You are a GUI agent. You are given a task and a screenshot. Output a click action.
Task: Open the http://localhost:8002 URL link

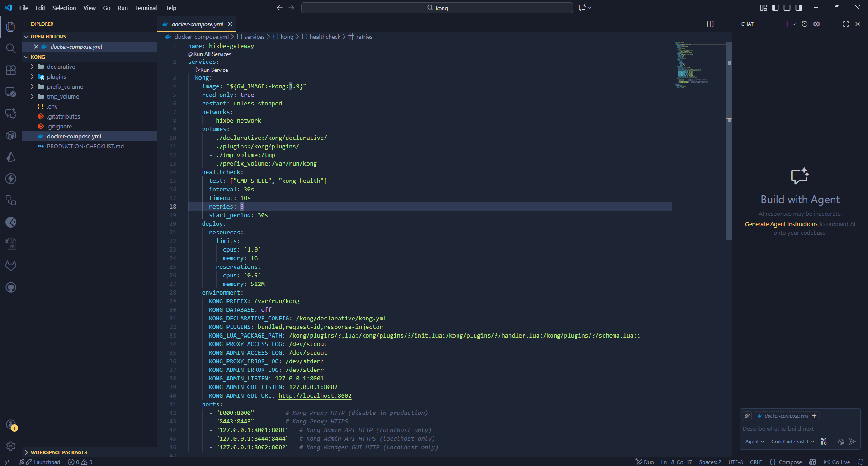click(315, 395)
